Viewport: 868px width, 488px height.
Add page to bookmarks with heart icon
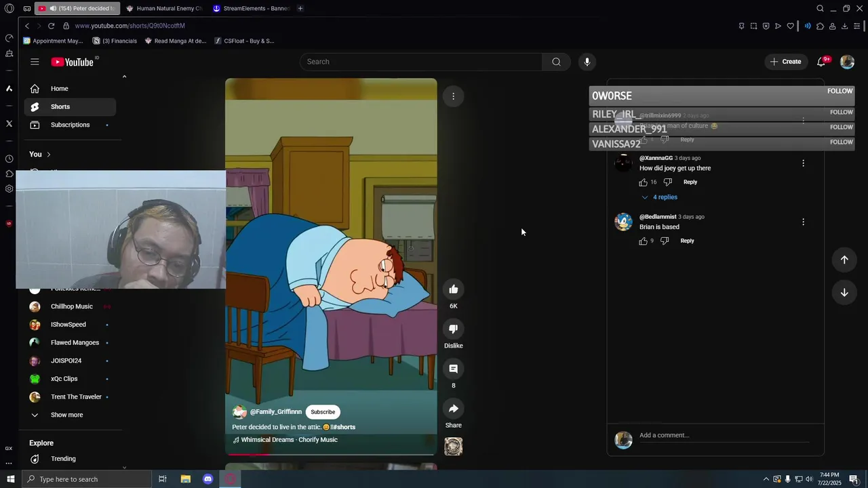point(790,26)
